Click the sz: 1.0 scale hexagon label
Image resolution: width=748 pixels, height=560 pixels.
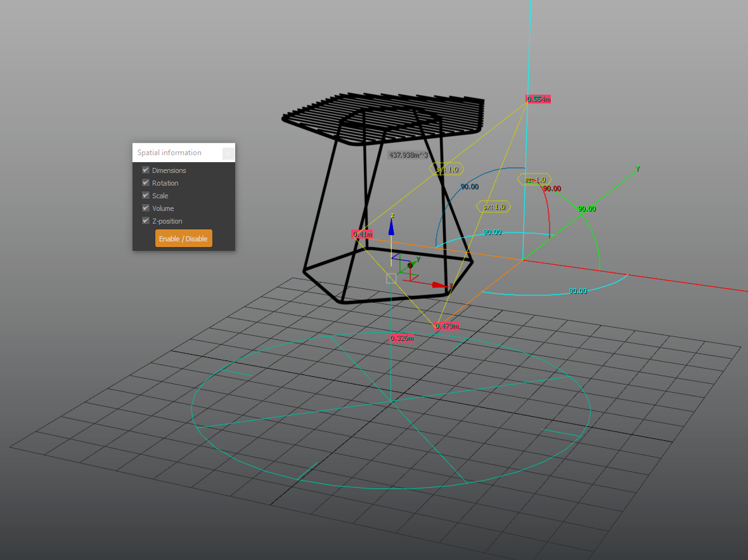[x=534, y=179]
